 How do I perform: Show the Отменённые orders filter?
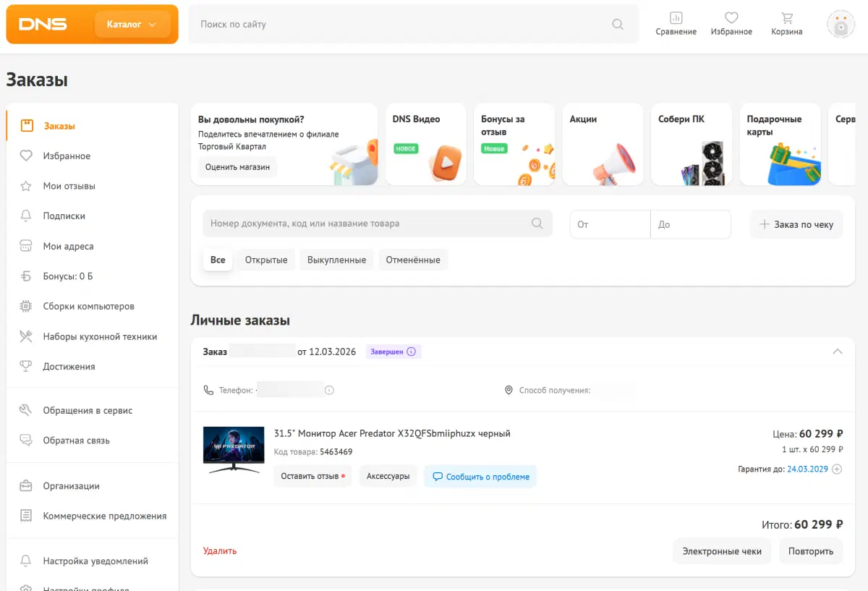tap(413, 260)
